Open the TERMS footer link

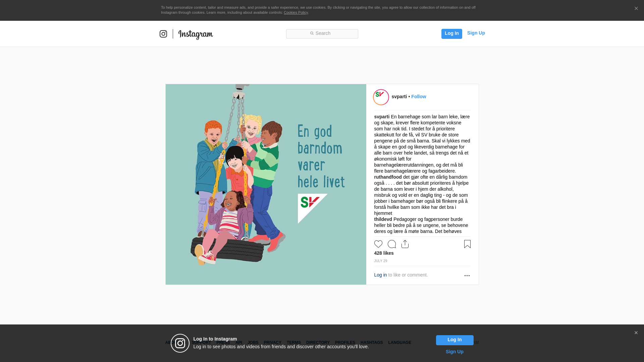[293, 343]
